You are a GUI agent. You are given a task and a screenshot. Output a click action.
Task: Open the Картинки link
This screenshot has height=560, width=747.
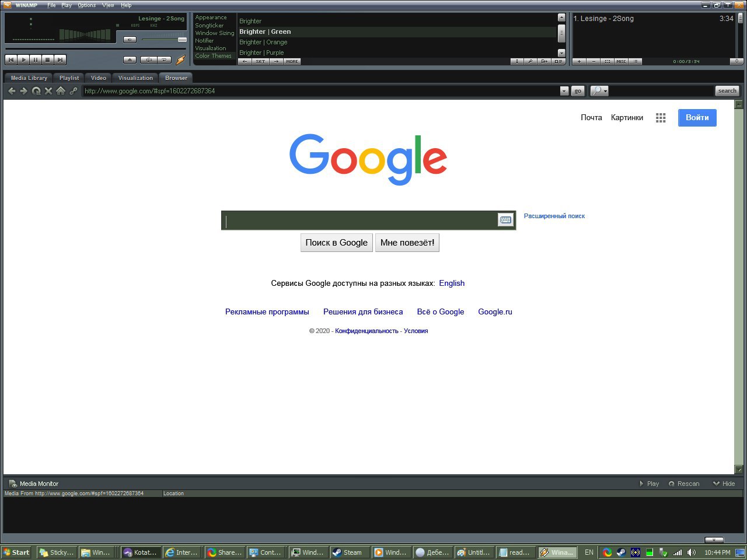click(627, 117)
